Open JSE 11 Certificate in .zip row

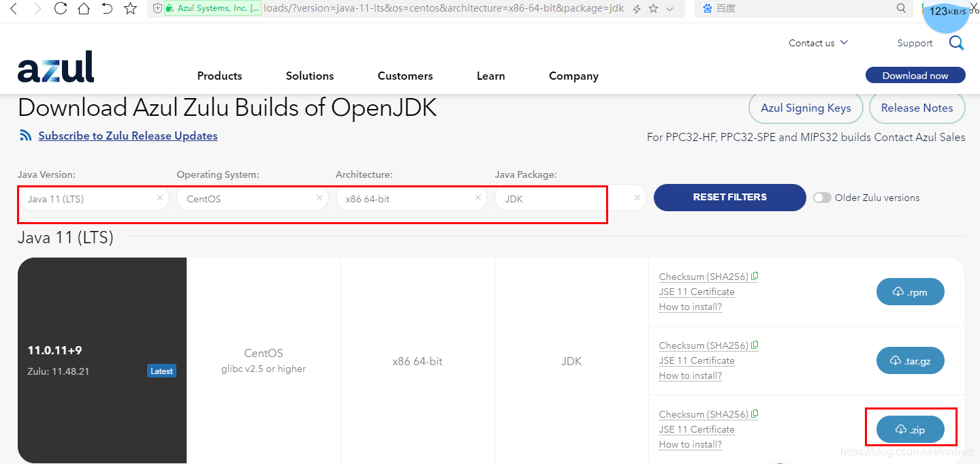click(697, 429)
